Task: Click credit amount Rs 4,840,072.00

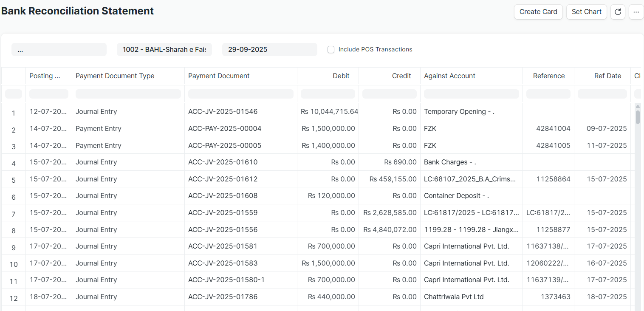Action: 390,230
